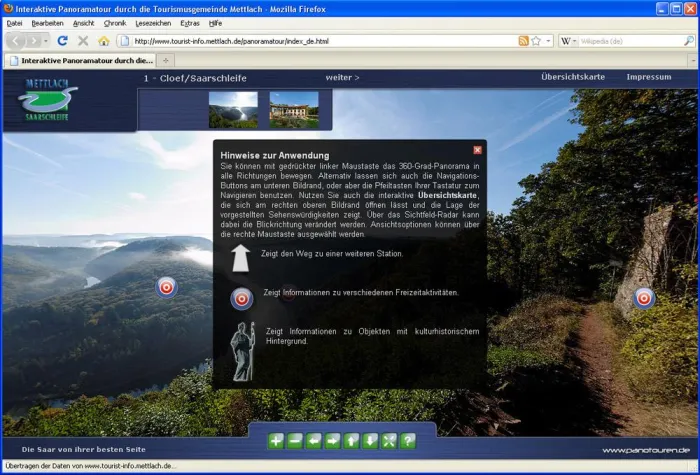Open the Impressum page
700x475 pixels.
tap(649, 77)
